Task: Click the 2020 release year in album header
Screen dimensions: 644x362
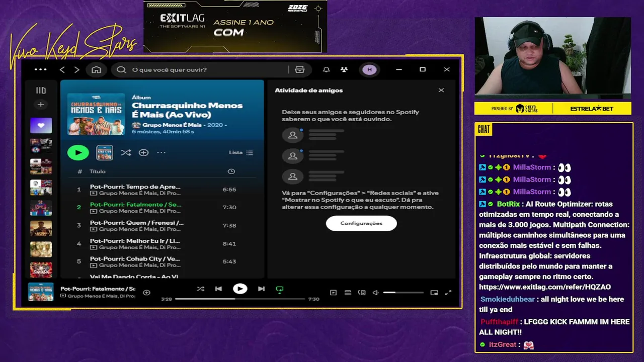Action: point(215,125)
